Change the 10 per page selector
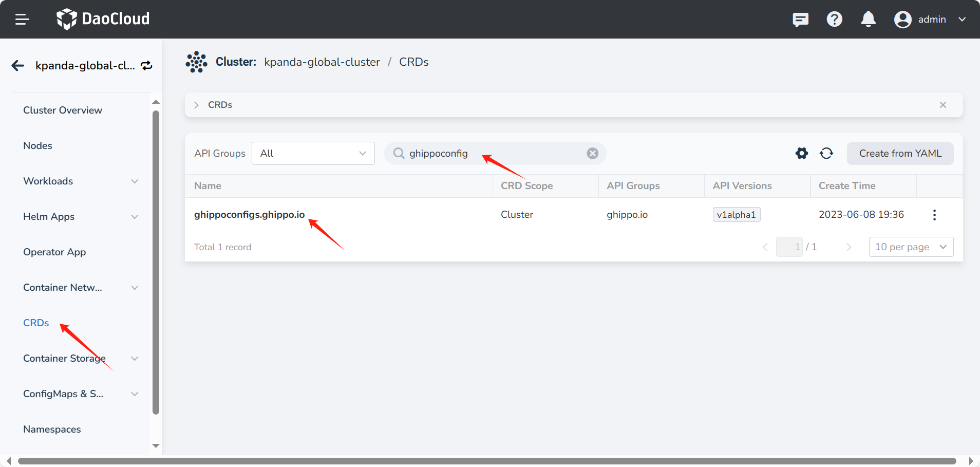The image size is (980, 467). tap(911, 247)
